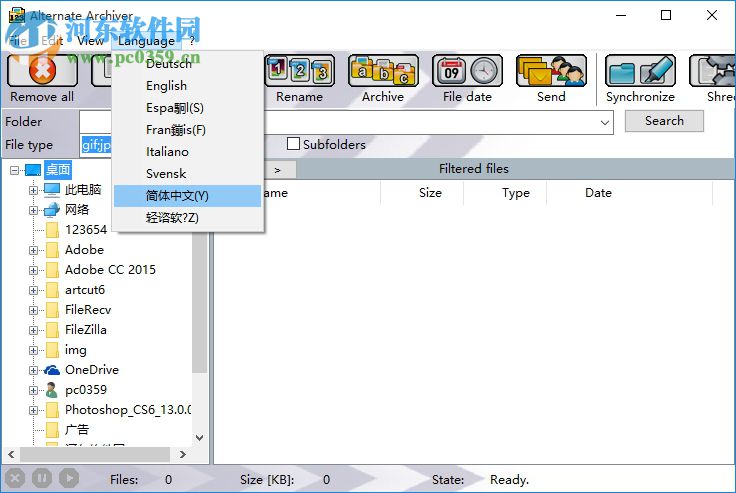Expand the Adobe folder node

tap(33, 250)
